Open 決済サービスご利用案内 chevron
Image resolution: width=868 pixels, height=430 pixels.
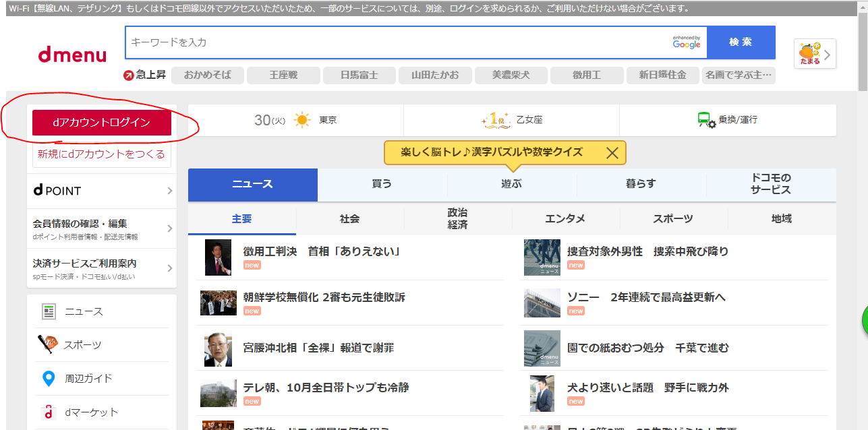(169, 268)
